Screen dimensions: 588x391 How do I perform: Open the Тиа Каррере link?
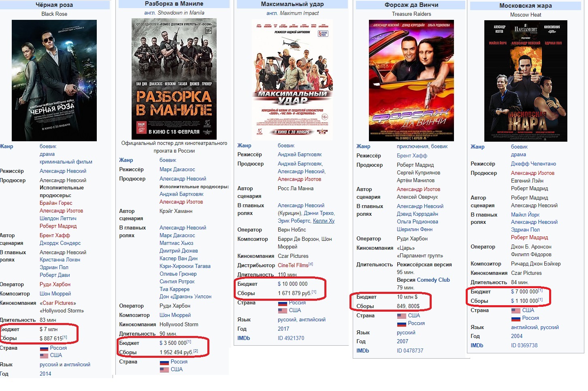(175, 289)
